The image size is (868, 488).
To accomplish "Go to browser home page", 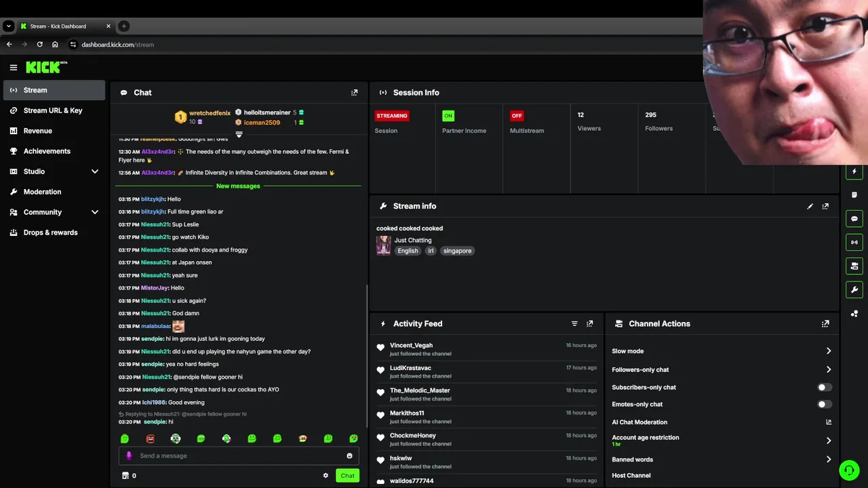I will 55,44.
